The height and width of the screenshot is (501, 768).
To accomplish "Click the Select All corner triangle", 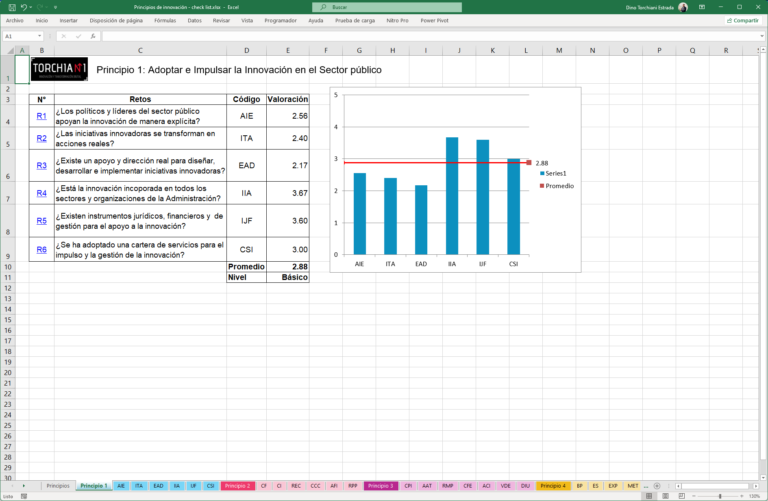I will [10, 50].
